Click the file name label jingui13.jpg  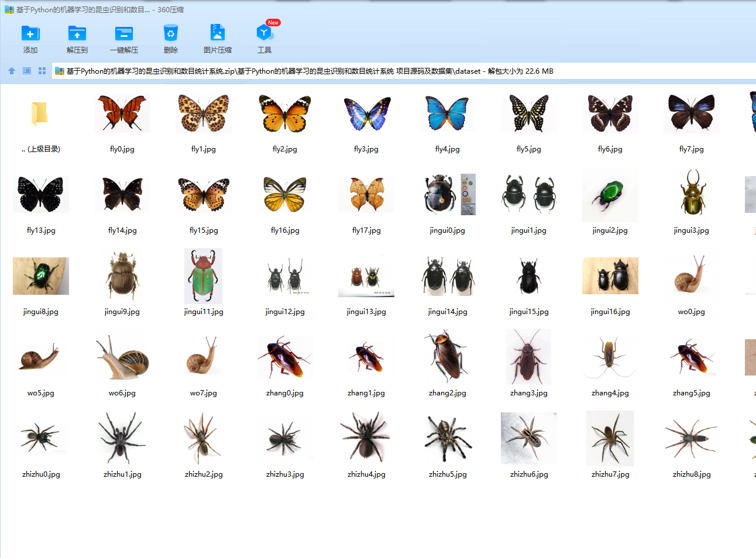click(366, 312)
